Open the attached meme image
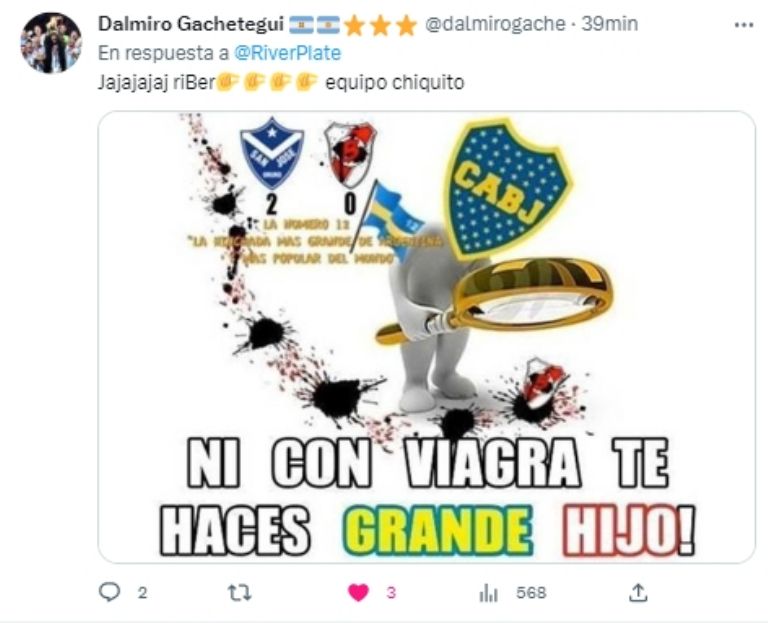 tap(427, 337)
